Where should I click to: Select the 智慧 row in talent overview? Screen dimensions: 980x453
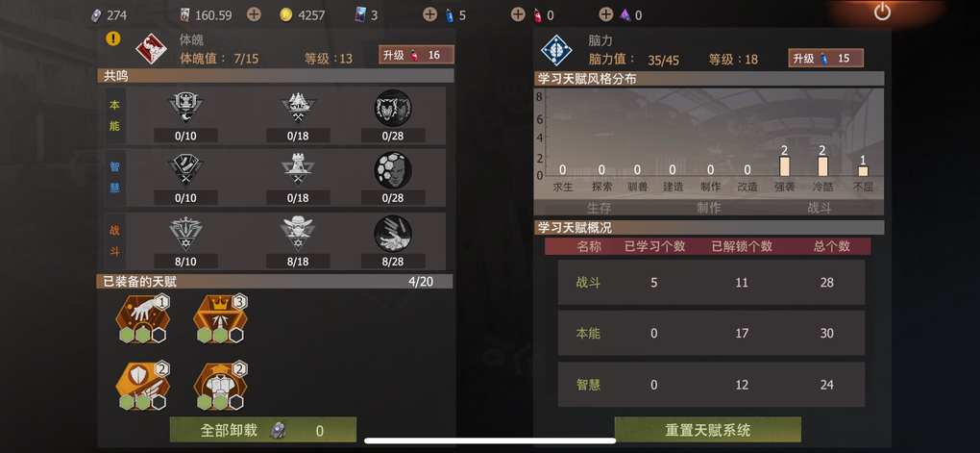(711, 385)
